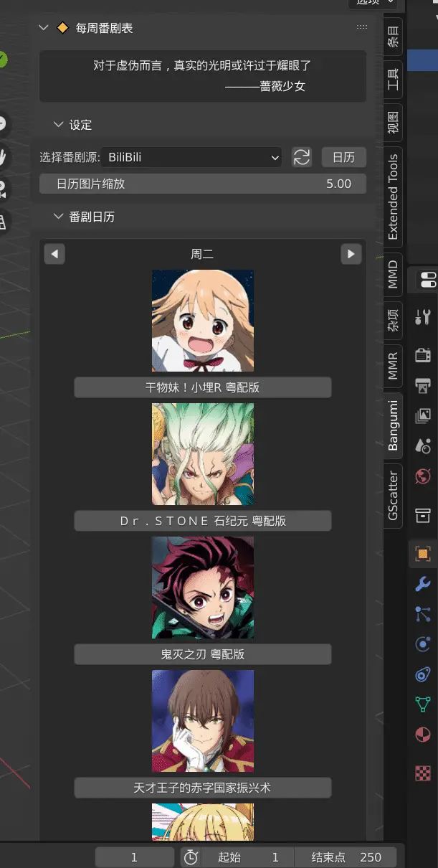Click the preview range clock icon in timeline

tap(191, 857)
